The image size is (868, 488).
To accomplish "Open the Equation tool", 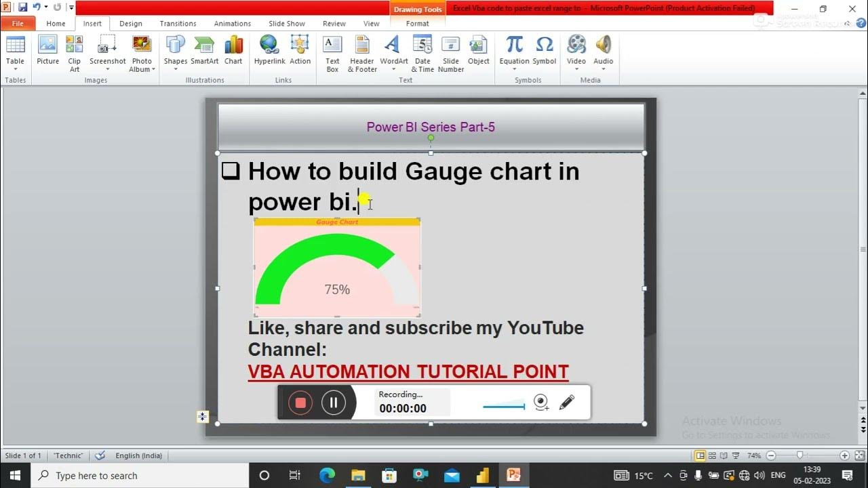I will pos(514,54).
